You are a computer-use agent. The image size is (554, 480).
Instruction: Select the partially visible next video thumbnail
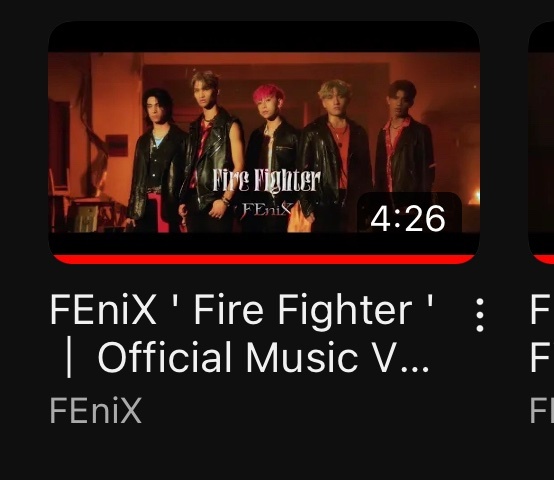541,142
